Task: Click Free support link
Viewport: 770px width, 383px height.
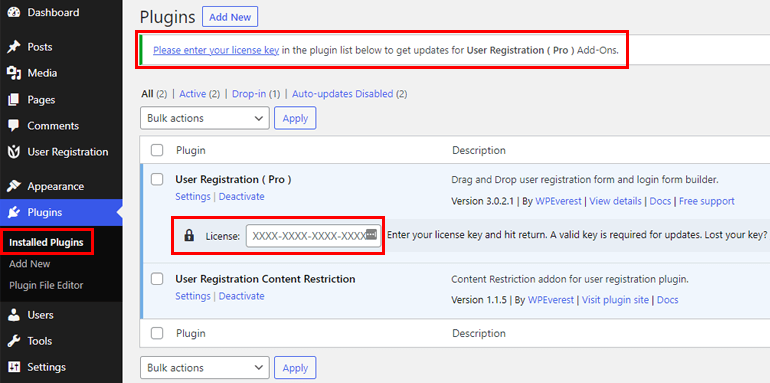Action: coord(707,201)
